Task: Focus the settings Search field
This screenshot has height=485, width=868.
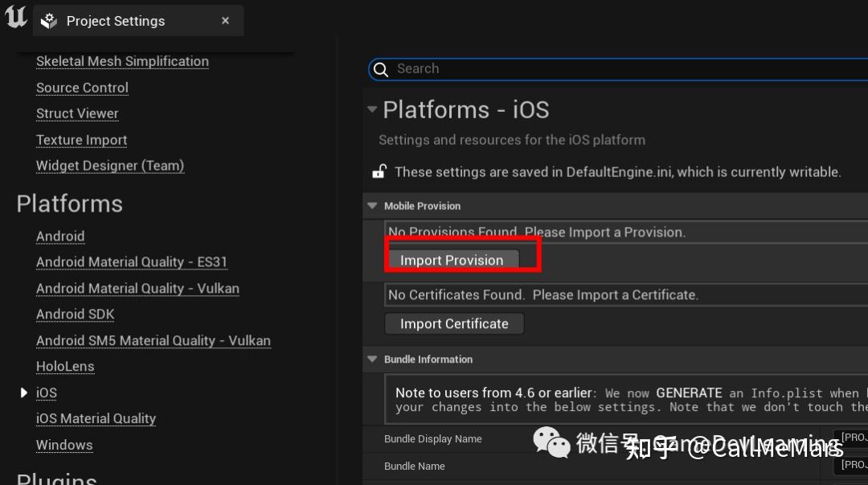Action: pos(618,68)
